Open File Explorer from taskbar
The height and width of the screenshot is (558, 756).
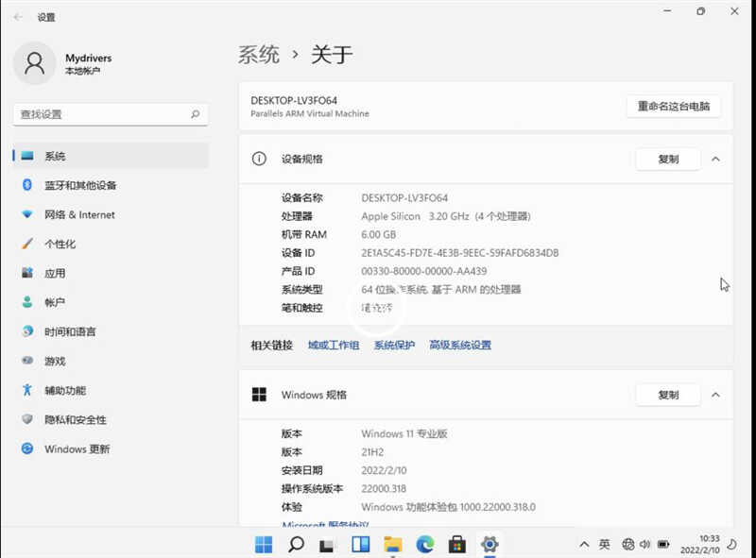[x=392, y=545]
